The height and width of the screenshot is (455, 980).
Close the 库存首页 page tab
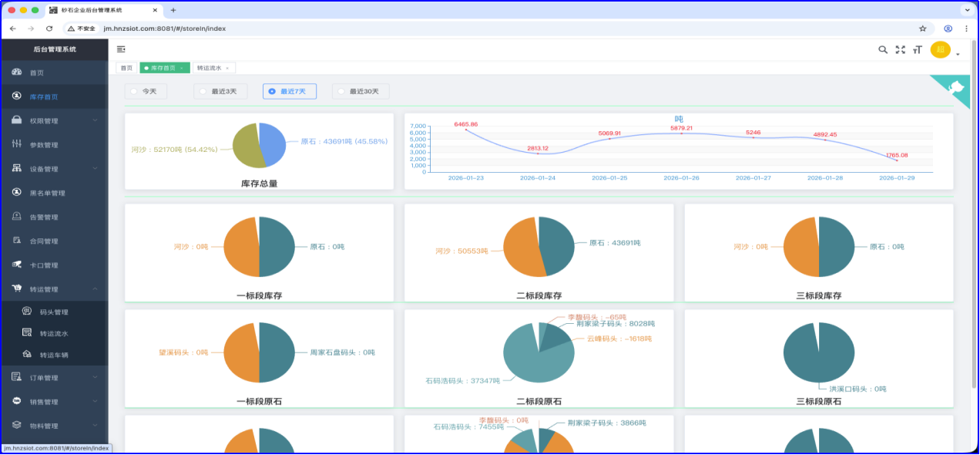click(182, 68)
